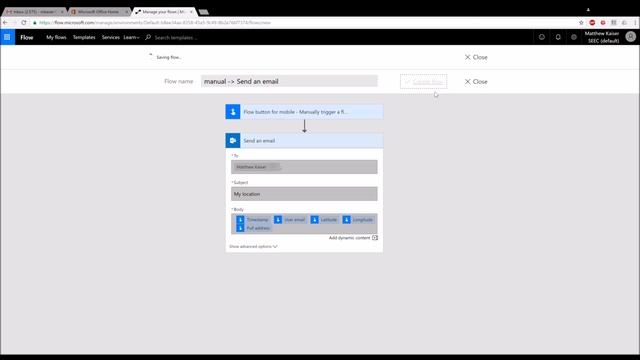The height and width of the screenshot is (360, 640).
Task: Click the search magnifier icon
Action: point(148,37)
